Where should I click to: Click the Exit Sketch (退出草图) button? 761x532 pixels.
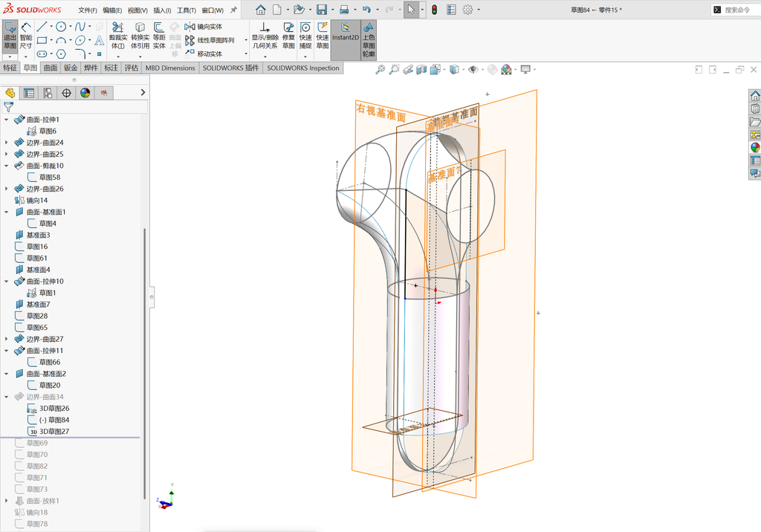(10, 38)
